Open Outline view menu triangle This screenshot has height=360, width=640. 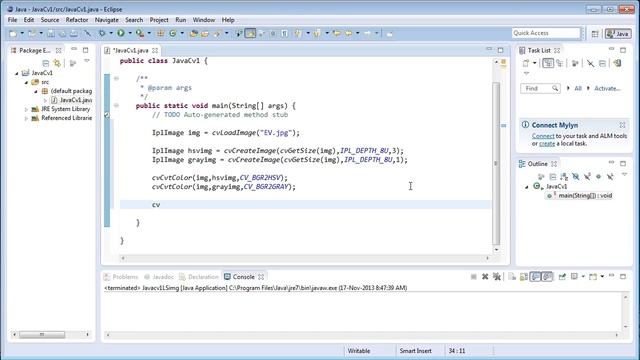pyautogui.click(x=624, y=174)
